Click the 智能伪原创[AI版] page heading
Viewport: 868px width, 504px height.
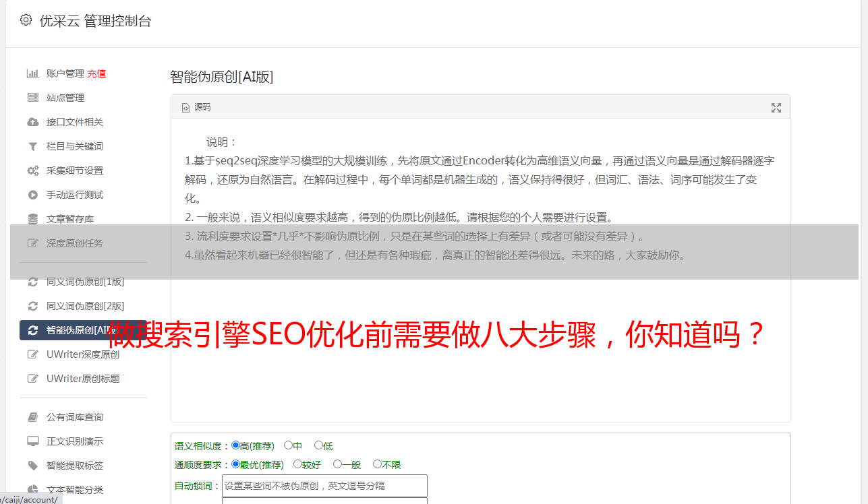click(x=221, y=77)
